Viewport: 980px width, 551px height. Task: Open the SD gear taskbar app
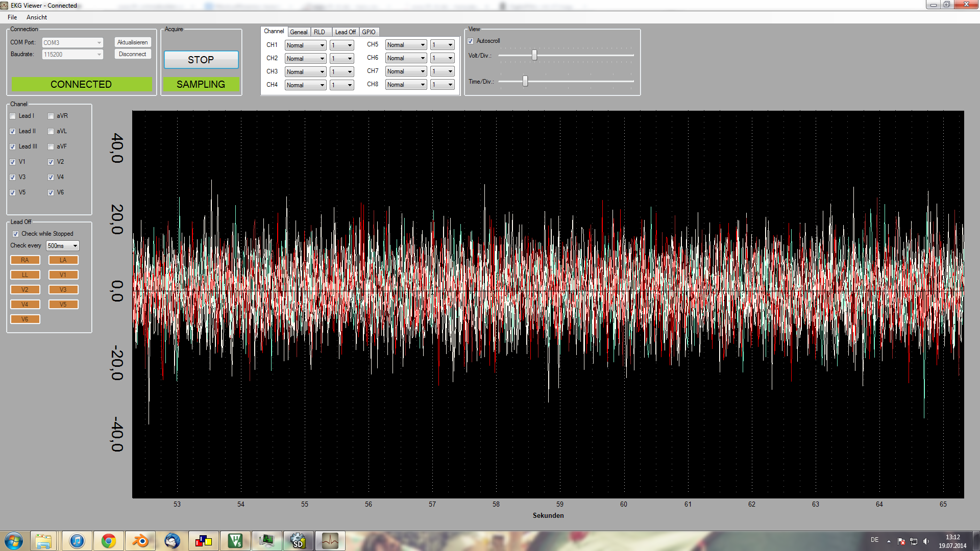[299, 541]
